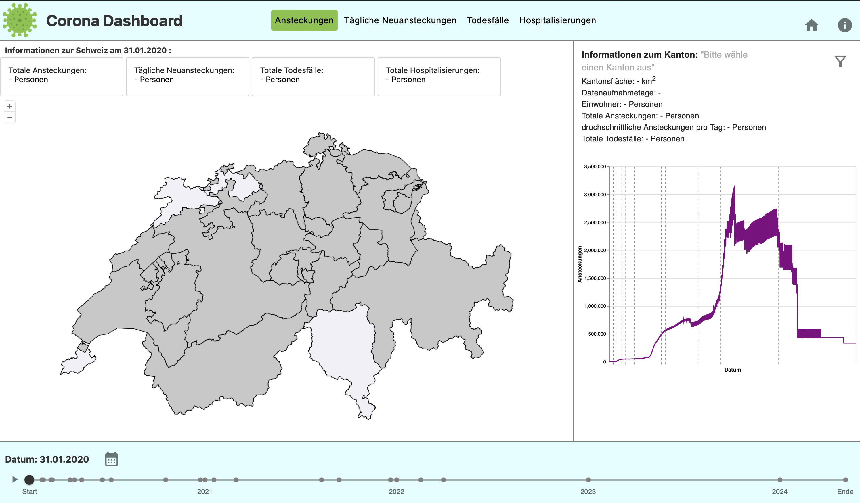Image resolution: width=860 pixels, height=504 pixels.
Task: Open the Todesfälle tab
Action: click(488, 20)
